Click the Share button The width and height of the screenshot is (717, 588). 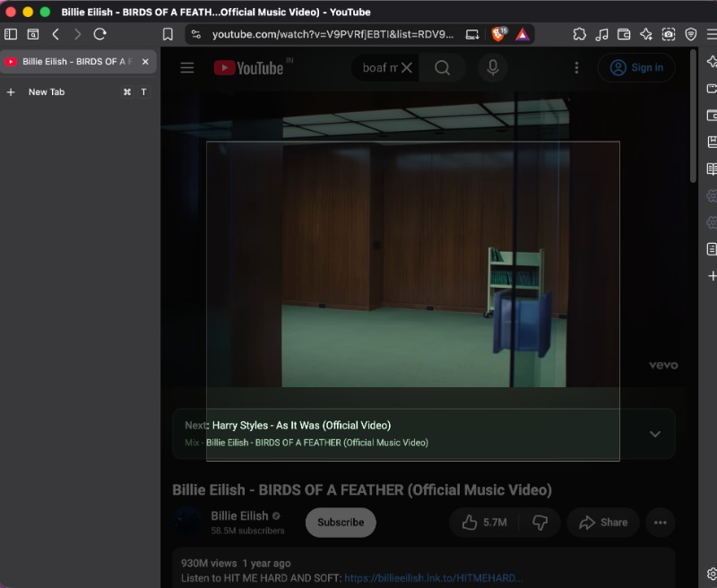click(603, 523)
